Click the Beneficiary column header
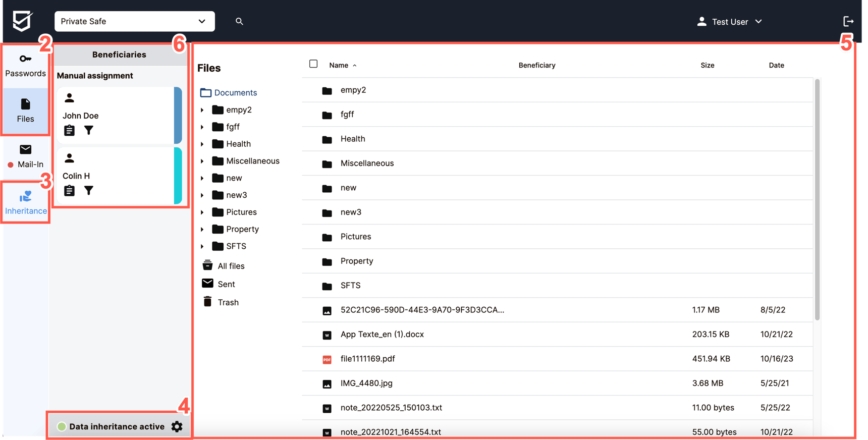This screenshot has height=440, width=868. 537,65
